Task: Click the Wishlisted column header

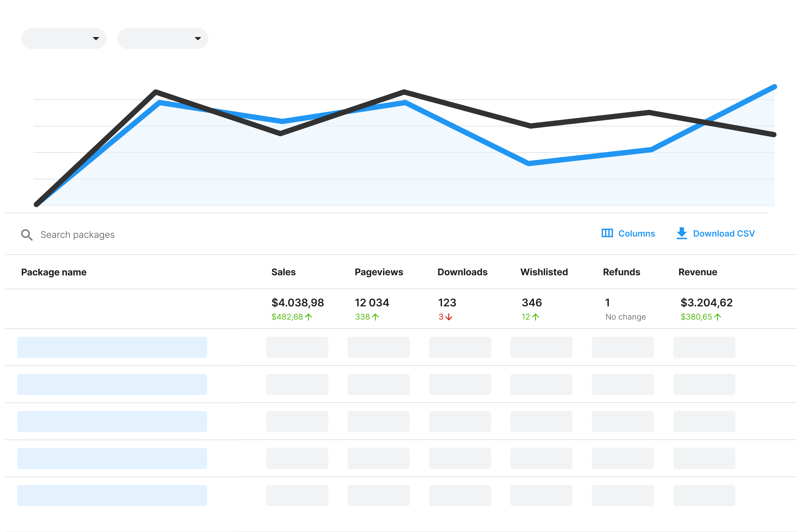Action: click(544, 272)
